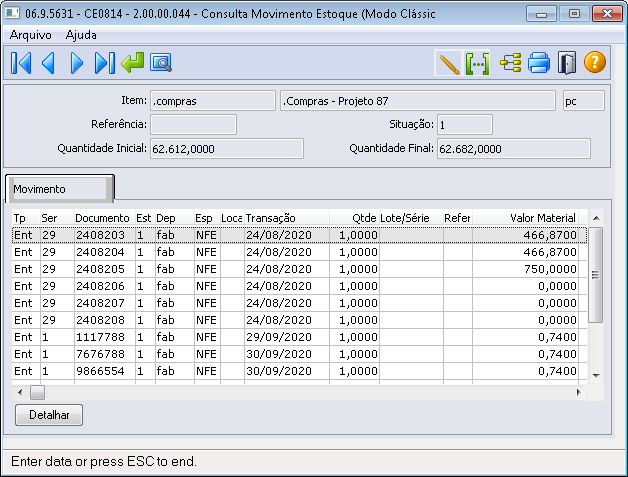Screen dimensions: 628x477
Task: Click the window title bar app icon
Action: tap(12, 13)
